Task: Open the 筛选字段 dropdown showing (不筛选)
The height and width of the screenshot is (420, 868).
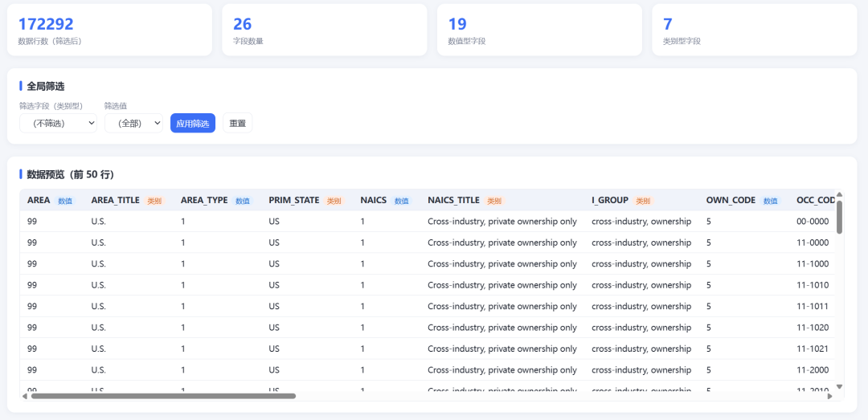Action: click(58, 124)
